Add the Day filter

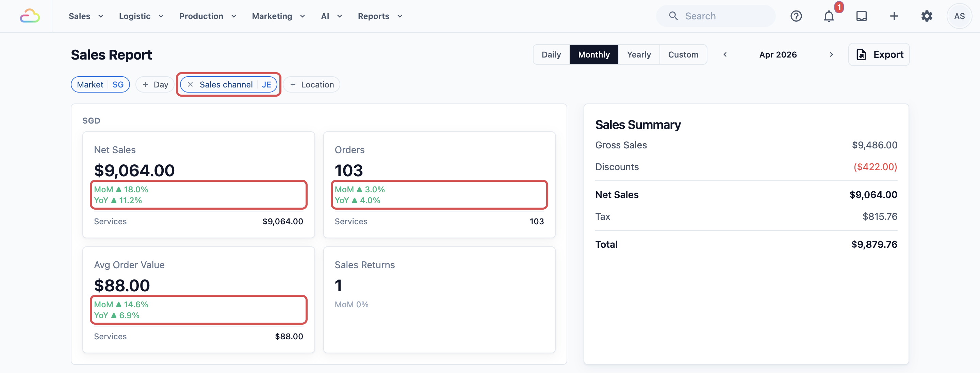point(155,84)
